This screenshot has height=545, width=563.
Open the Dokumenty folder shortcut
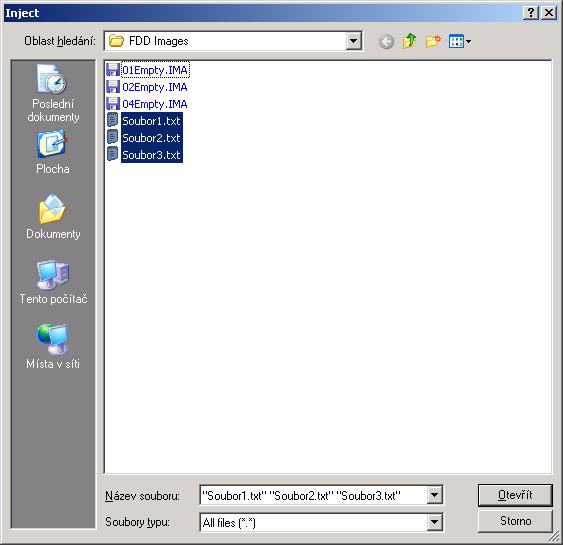click(53, 217)
